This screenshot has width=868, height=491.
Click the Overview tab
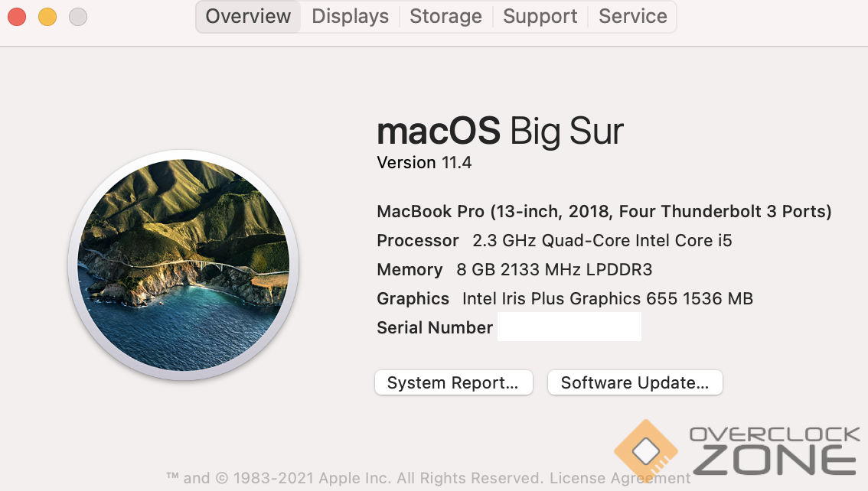click(x=248, y=17)
